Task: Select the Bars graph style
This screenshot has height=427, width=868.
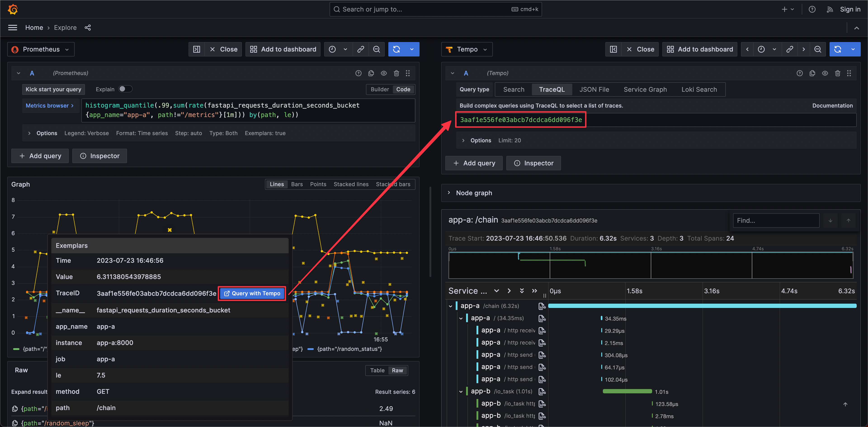Action: point(297,184)
